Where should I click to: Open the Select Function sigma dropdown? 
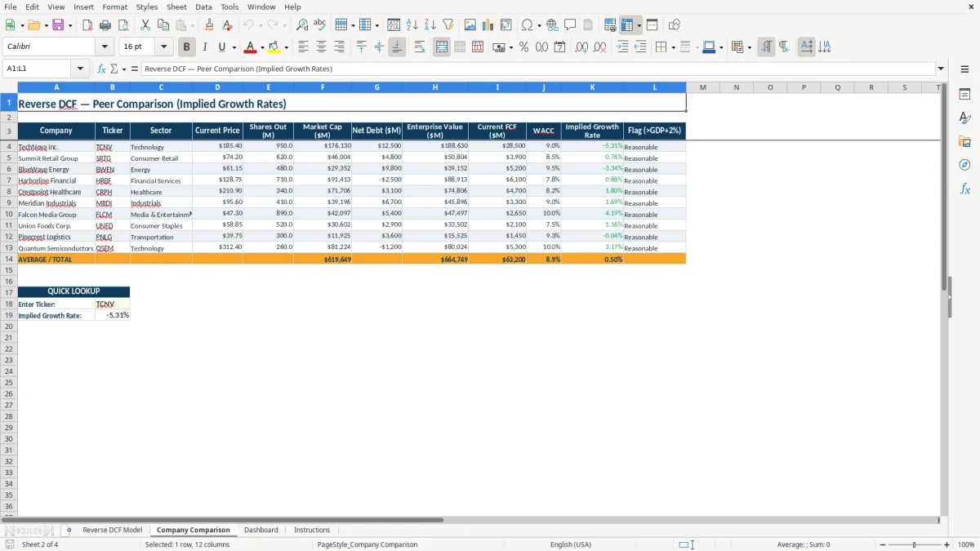pyautogui.click(x=122, y=69)
